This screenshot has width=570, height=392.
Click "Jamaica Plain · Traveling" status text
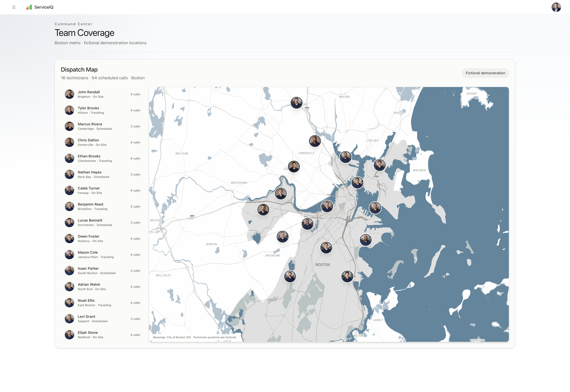pos(96,257)
